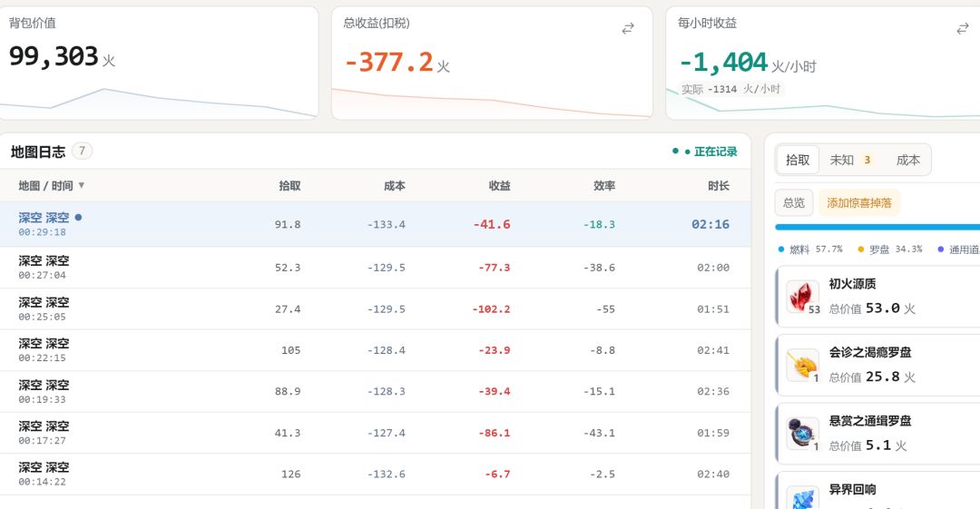The height and width of the screenshot is (509, 980).
Task: Click the 成本 column header in table
Action: tap(395, 186)
